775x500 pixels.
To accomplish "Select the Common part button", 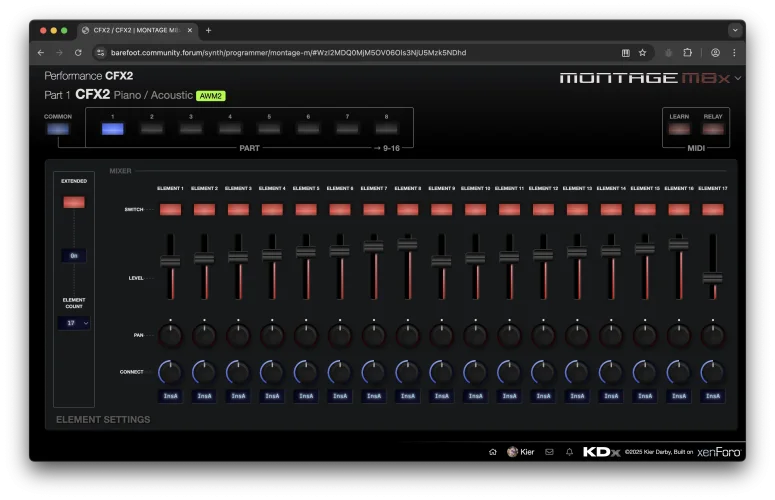I will (58, 129).
